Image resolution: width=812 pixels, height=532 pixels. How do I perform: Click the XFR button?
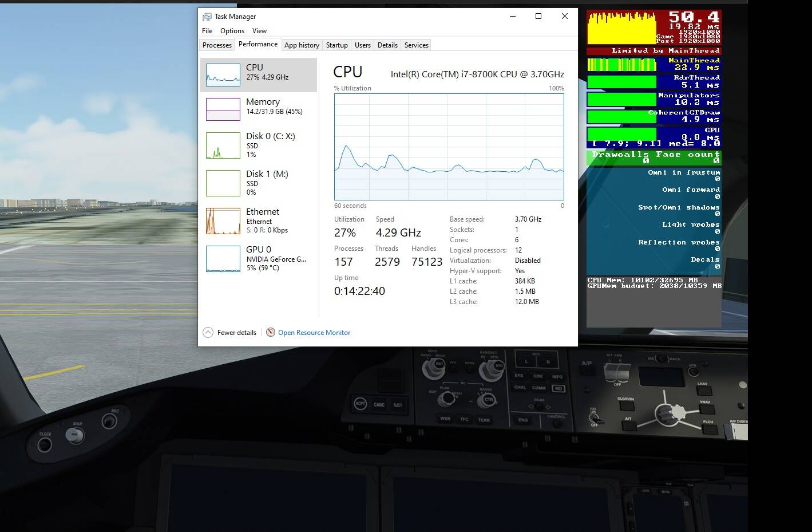(x=694, y=372)
